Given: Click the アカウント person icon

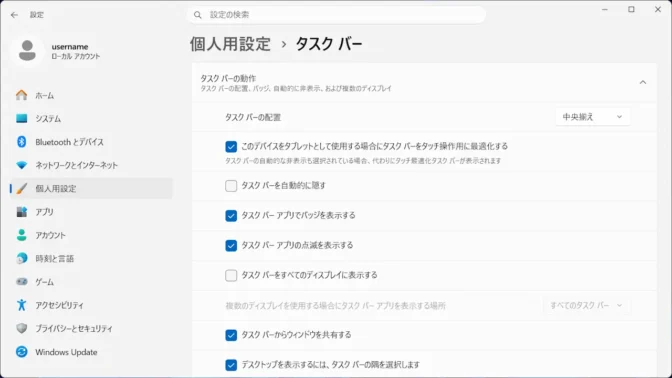Looking at the screenshot, I should [x=21, y=235].
